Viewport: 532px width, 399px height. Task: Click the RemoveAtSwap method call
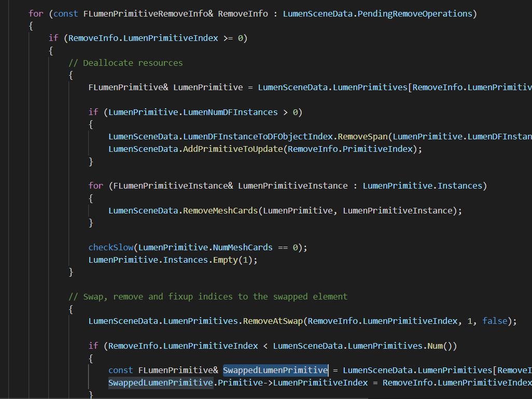(273, 321)
